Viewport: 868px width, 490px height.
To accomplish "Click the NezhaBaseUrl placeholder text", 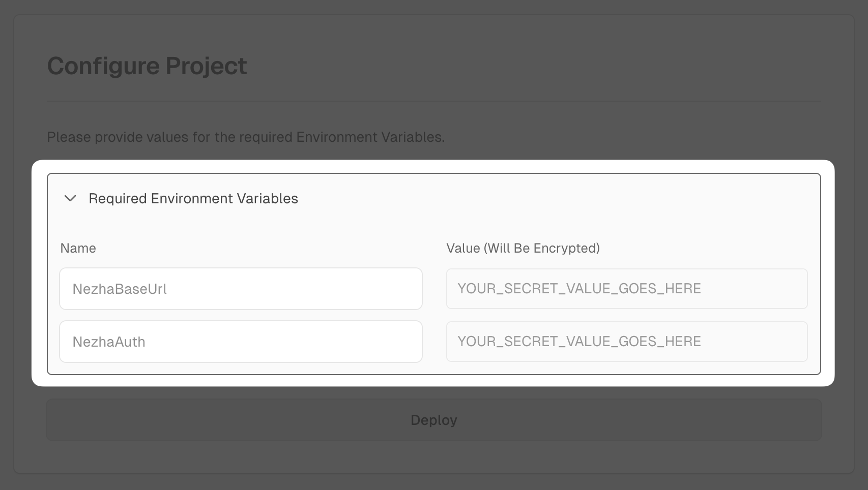I will (120, 289).
